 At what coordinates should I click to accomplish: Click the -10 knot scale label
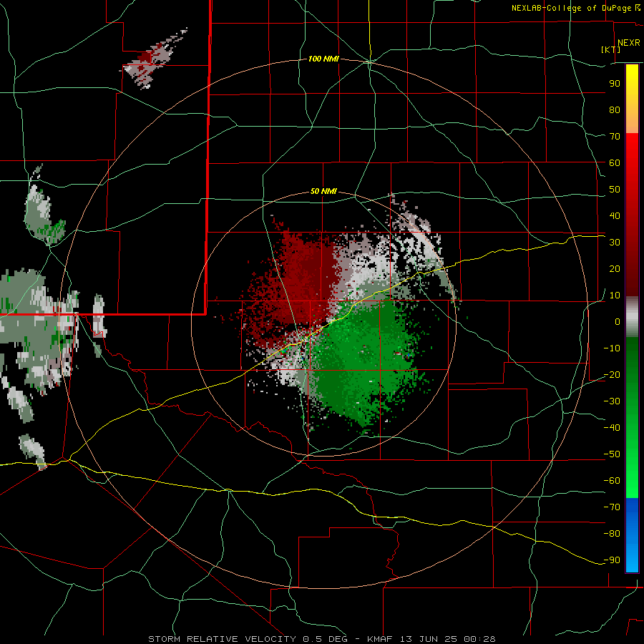pos(612,348)
